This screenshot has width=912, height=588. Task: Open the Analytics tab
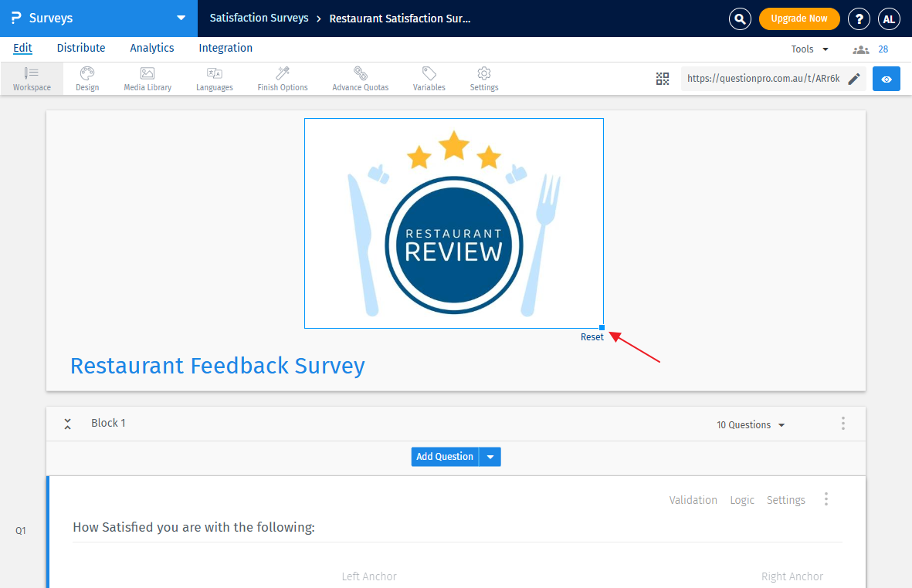click(x=151, y=48)
